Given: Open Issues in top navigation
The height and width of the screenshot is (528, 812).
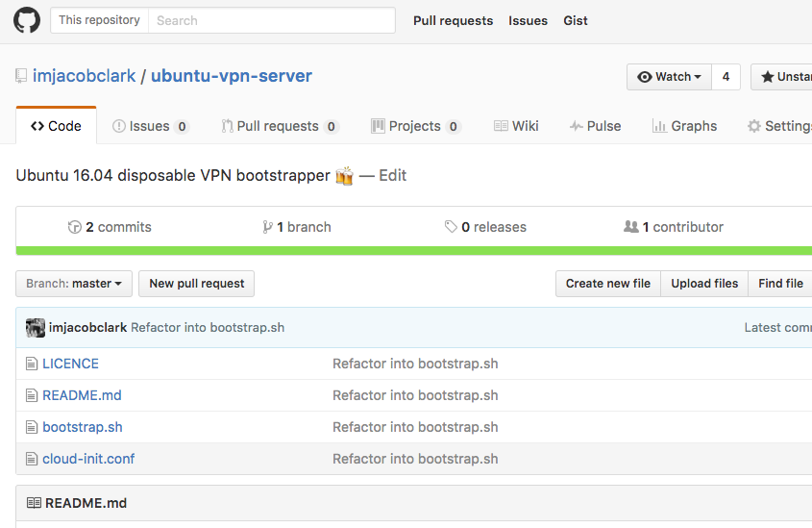Looking at the screenshot, I should pos(528,21).
